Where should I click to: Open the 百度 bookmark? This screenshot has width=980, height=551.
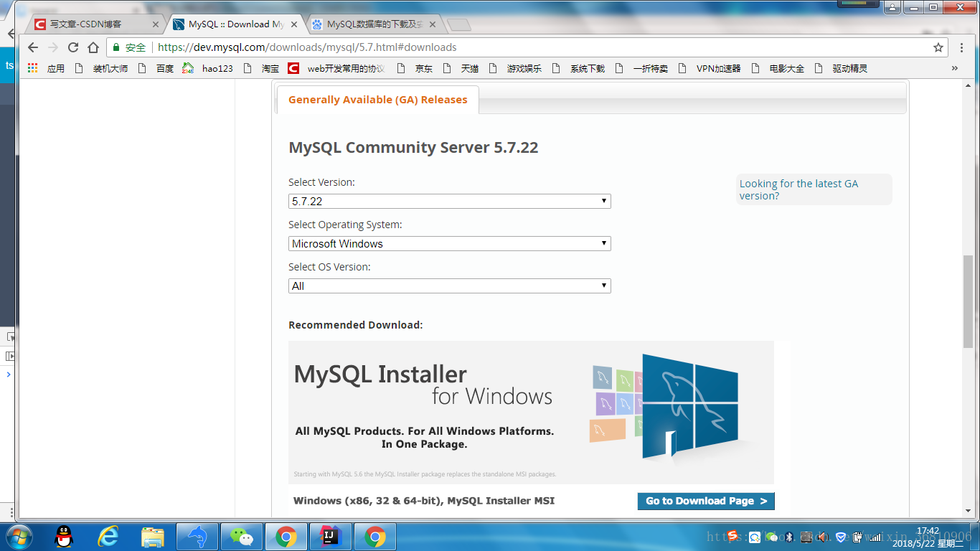tap(156, 68)
